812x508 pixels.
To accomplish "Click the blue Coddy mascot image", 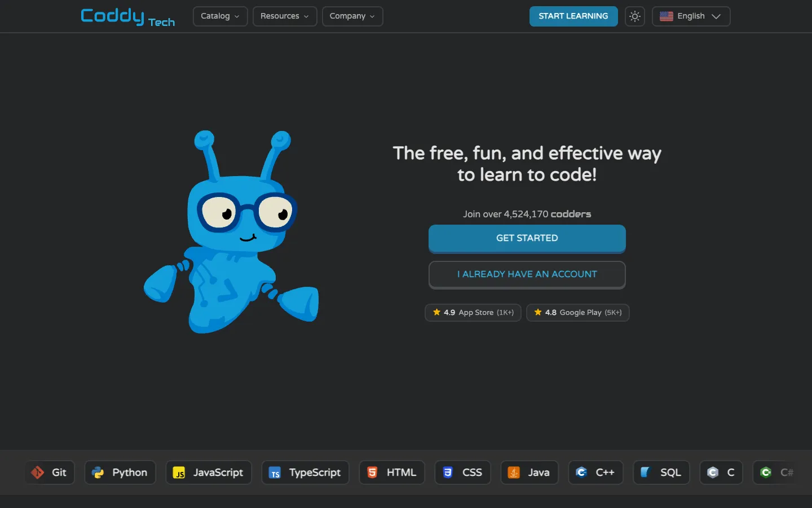I will (232, 232).
